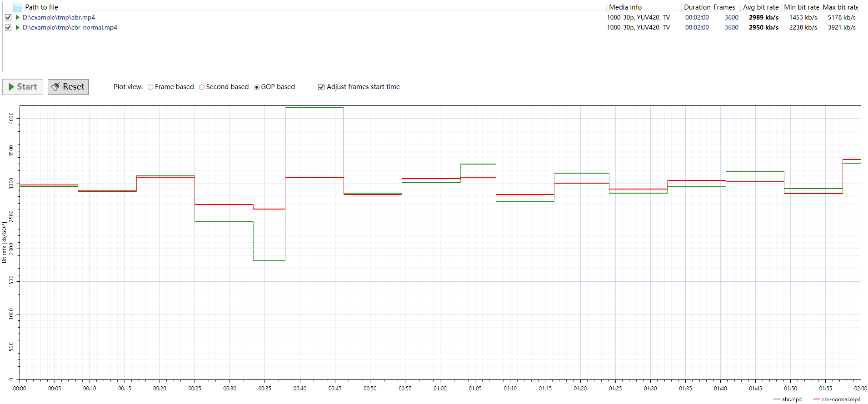The height and width of the screenshot is (404, 868).
Task: Click the abr.mp4 legend entry
Action: click(788, 399)
